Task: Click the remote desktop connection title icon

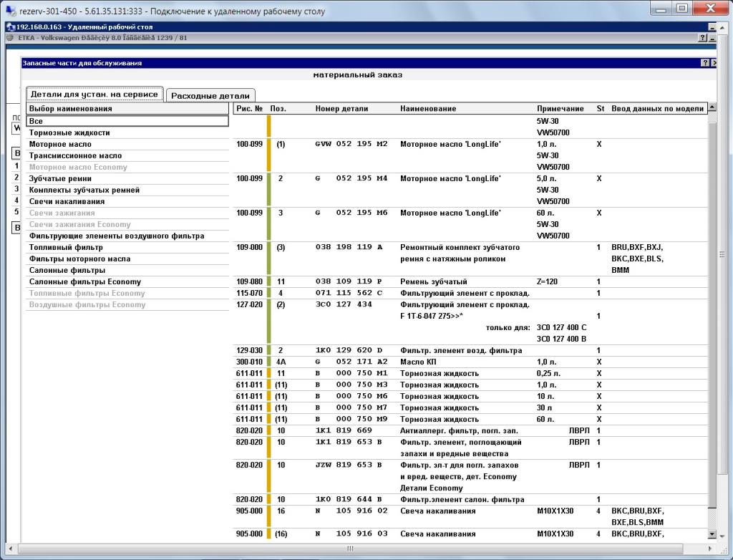Action: (10, 11)
